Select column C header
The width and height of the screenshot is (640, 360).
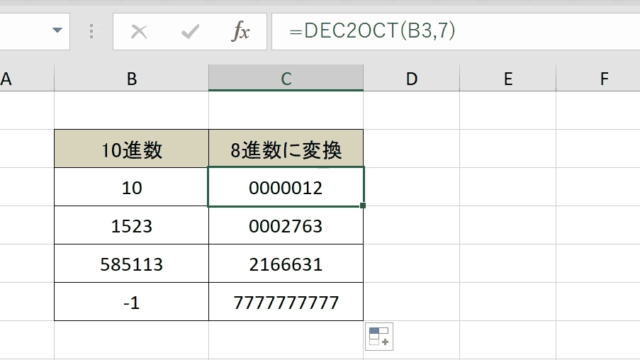point(286,78)
